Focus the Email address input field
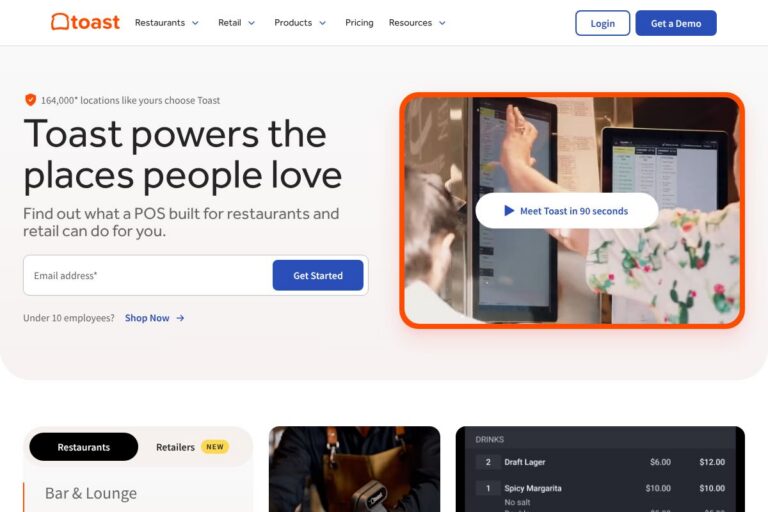Viewport: 768px width, 512px height. point(148,275)
